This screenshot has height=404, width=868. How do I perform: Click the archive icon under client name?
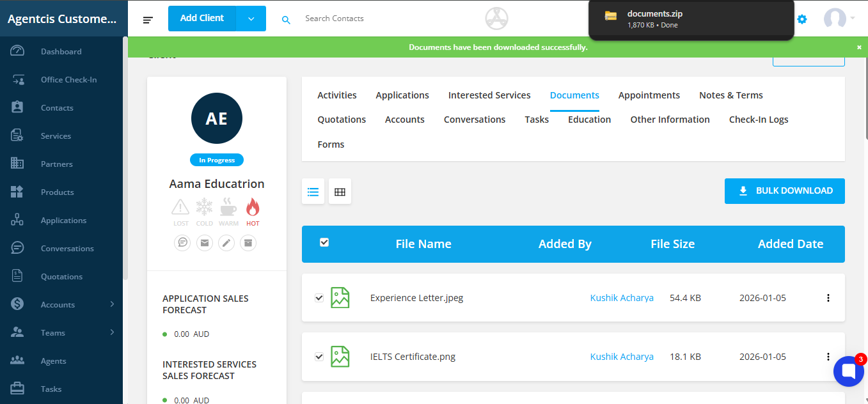(248, 243)
